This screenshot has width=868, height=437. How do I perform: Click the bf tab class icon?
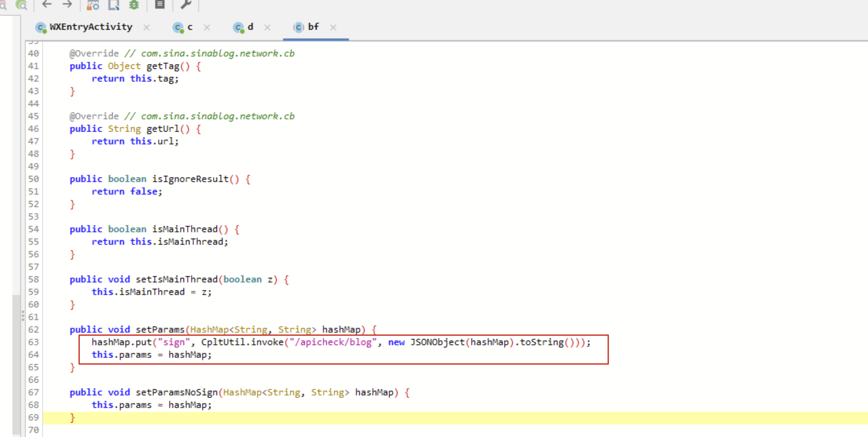click(298, 27)
